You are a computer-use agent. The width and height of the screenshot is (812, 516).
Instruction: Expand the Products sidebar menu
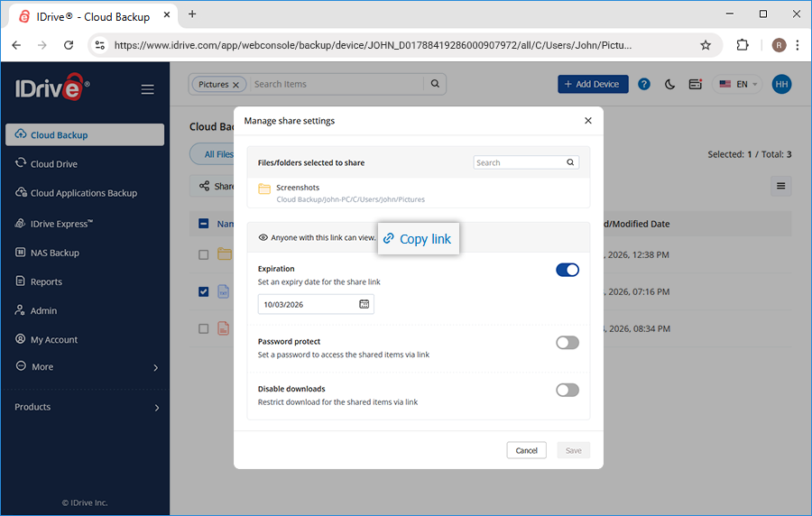(85, 407)
